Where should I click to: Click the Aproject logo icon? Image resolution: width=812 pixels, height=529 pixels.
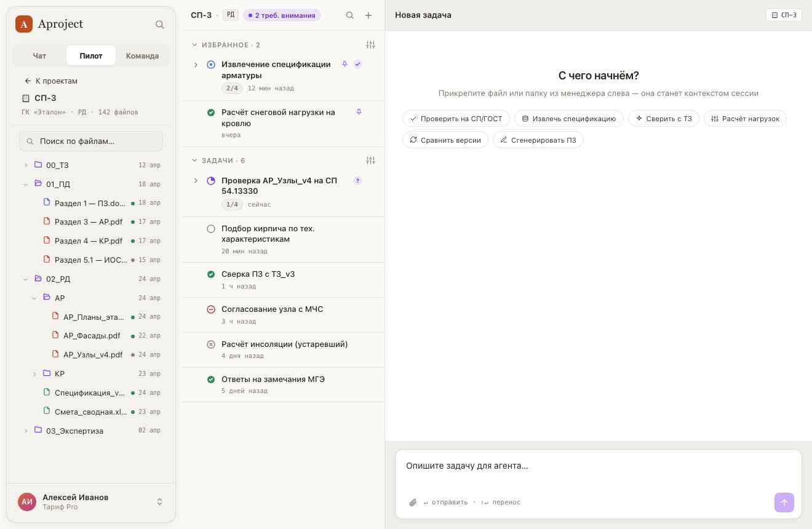(x=24, y=24)
